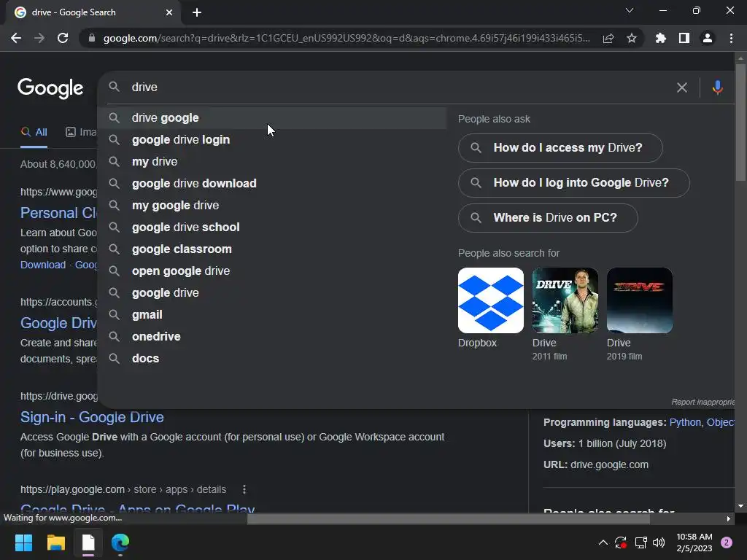Screen dimensions: 747x560
Task: Choose "google drive school" suggestion
Action: pos(272,227)
